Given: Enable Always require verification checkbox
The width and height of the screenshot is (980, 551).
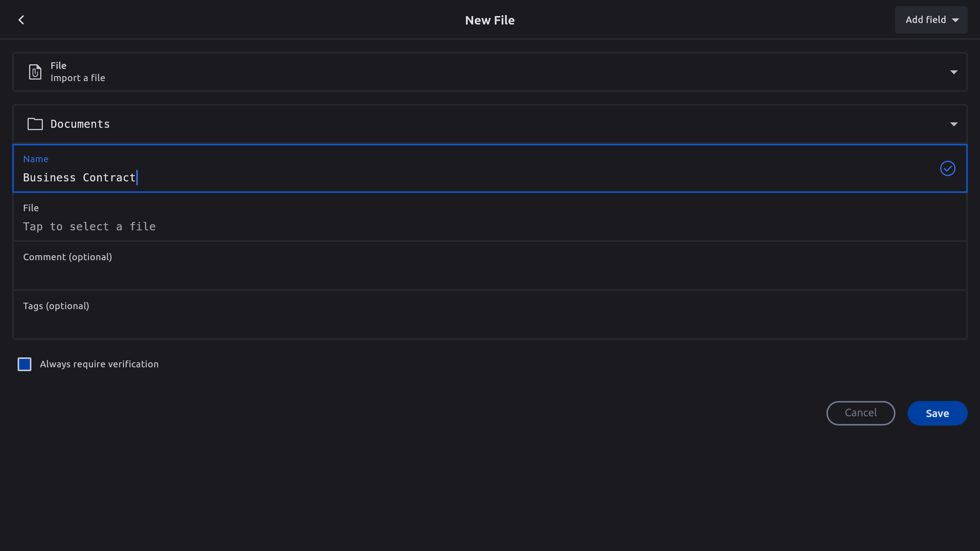Looking at the screenshot, I should tap(24, 364).
